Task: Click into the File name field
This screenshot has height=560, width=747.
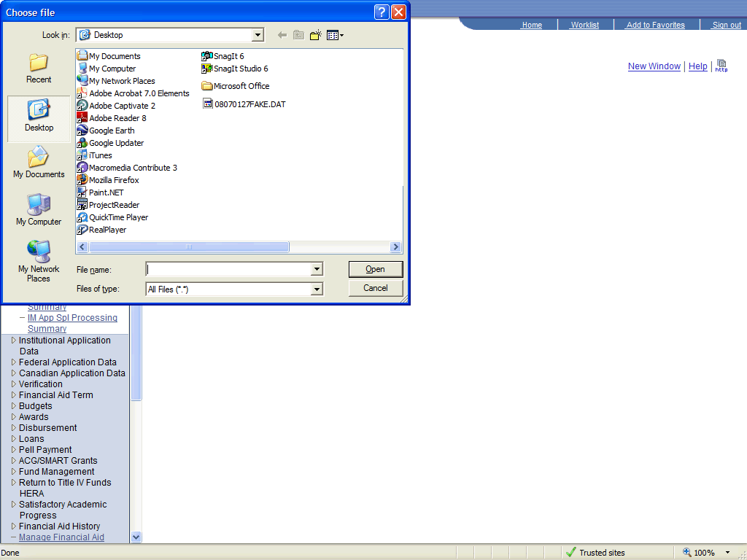Action: [x=228, y=269]
